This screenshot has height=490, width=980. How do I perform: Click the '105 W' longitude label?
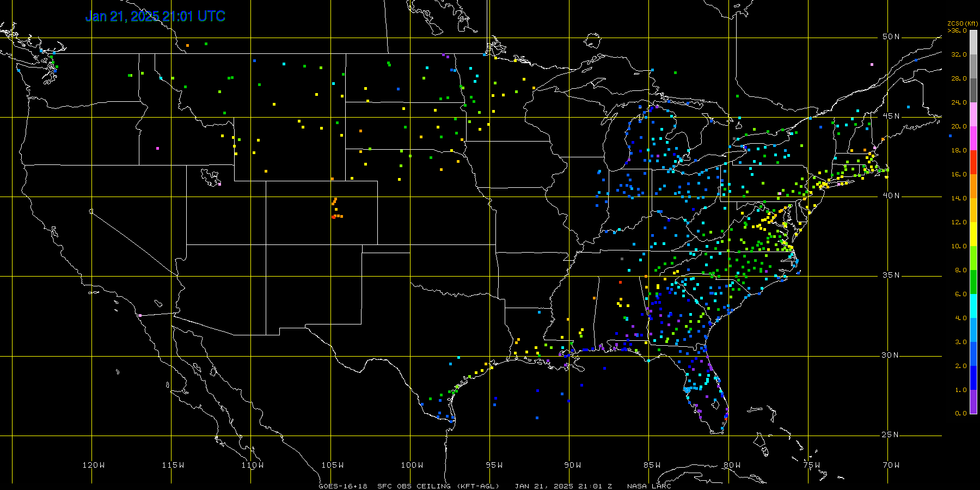[332, 465]
